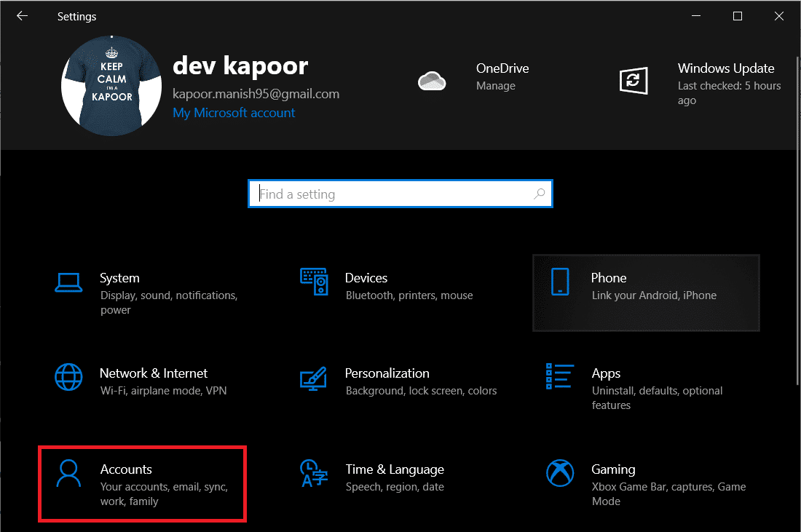Screen dimensions: 801x532
Task: Click the OneDrive cloud icon
Action: coord(433,82)
